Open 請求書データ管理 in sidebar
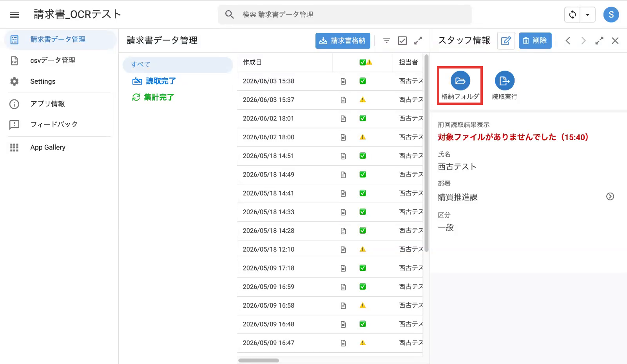The width and height of the screenshot is (627, 364). click(60, 40)
